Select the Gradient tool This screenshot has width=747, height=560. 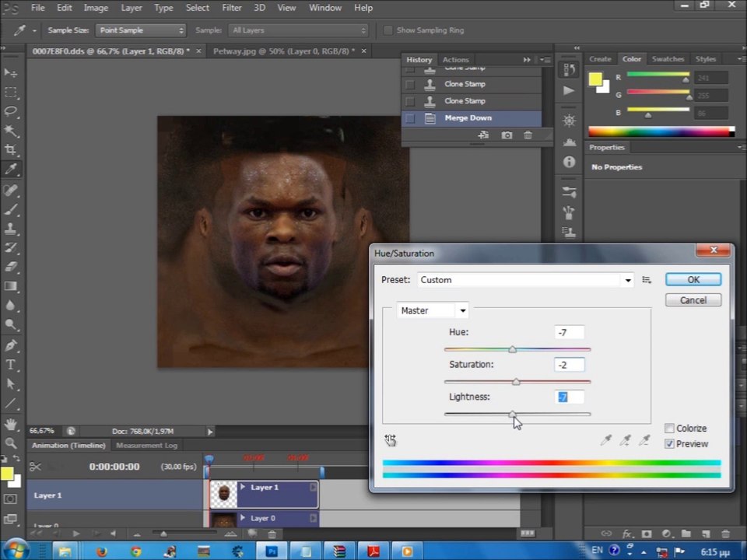pyautogui.click(x=10, y=286)
